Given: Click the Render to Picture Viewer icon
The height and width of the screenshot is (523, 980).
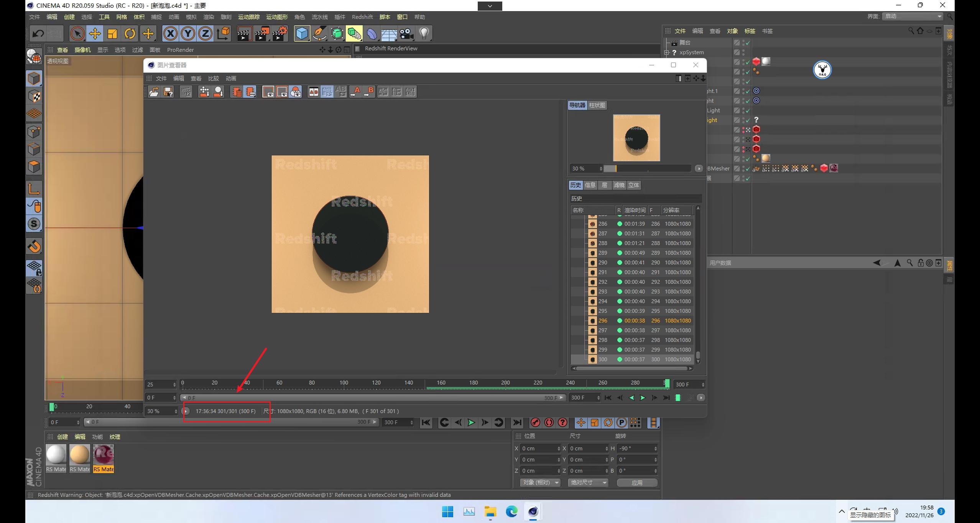Looking at the screenshot, I should pos(261,33).
